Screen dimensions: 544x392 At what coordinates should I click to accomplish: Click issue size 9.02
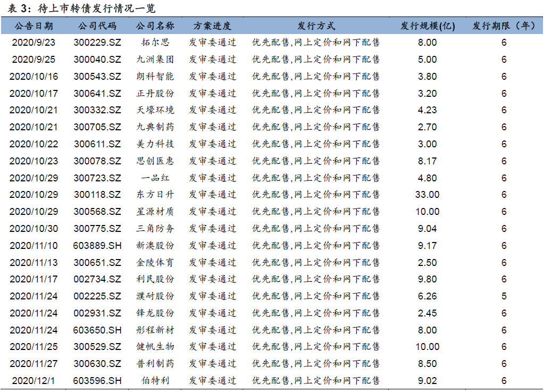point(428,381)
